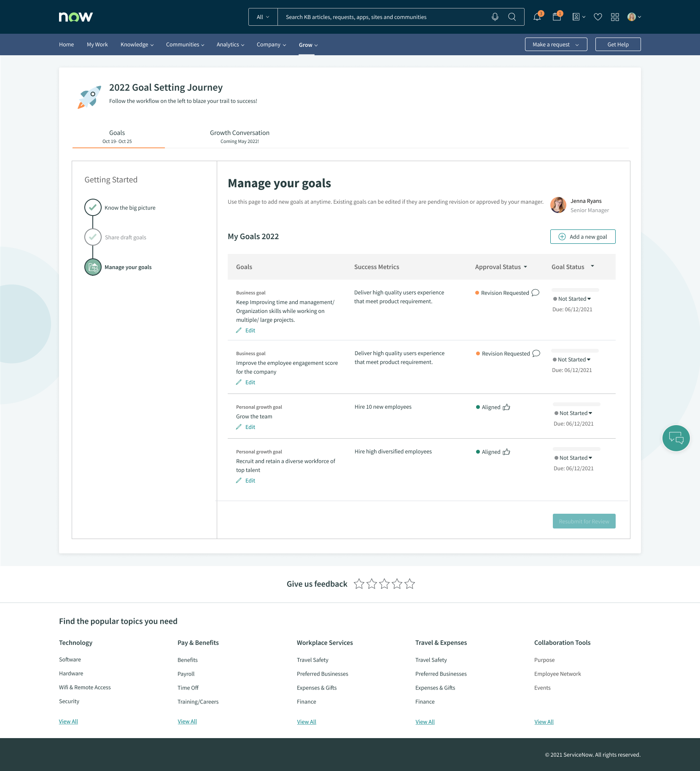Viewport: 700px width, 771px height.
Task: Open notifications bell icon
Action: [537, 17]
